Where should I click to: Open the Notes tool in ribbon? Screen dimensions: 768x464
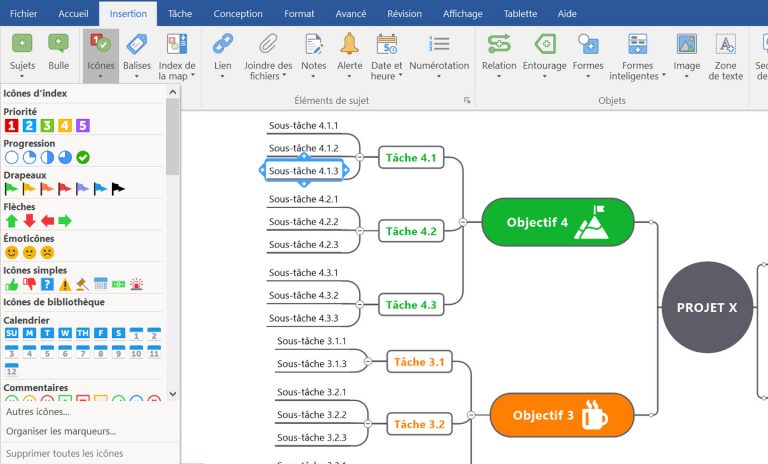coord(313,44)
